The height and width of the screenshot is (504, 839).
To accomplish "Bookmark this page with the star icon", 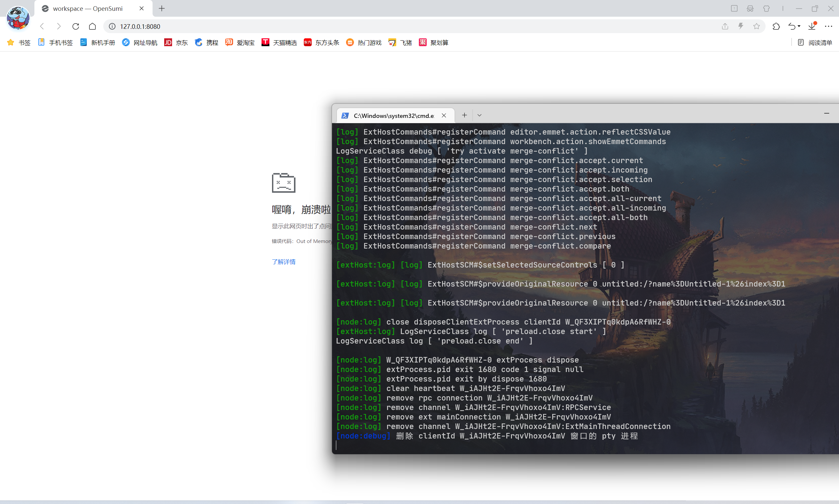I will [756, 27].
